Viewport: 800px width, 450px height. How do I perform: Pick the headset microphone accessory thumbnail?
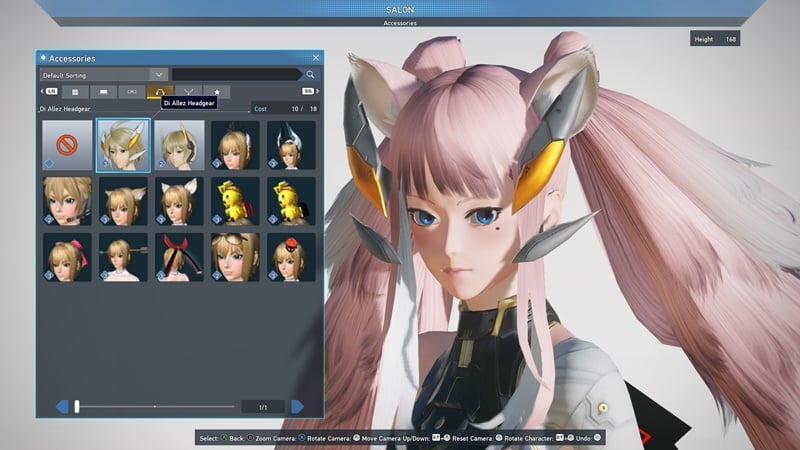[67, 201]
